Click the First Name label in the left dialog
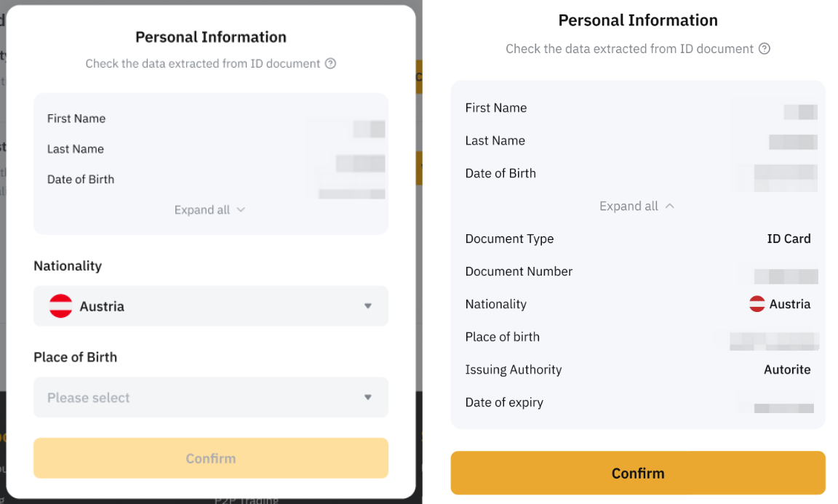838x504 pixels. click(x=76, y=119)
